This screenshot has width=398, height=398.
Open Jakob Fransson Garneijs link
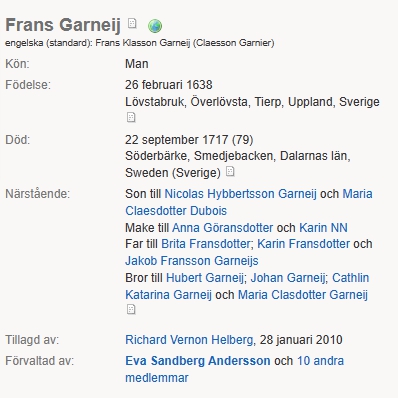click(192, 261)
